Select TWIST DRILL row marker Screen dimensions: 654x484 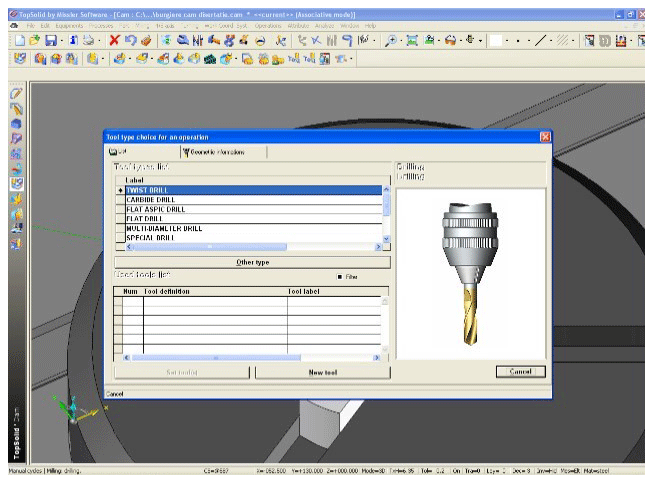coord(120,189)
